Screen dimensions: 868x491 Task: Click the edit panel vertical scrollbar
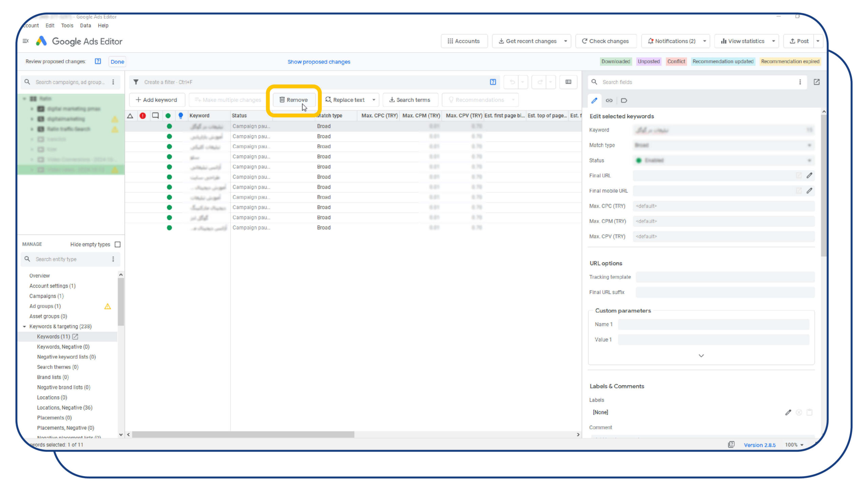coord(824,185)
